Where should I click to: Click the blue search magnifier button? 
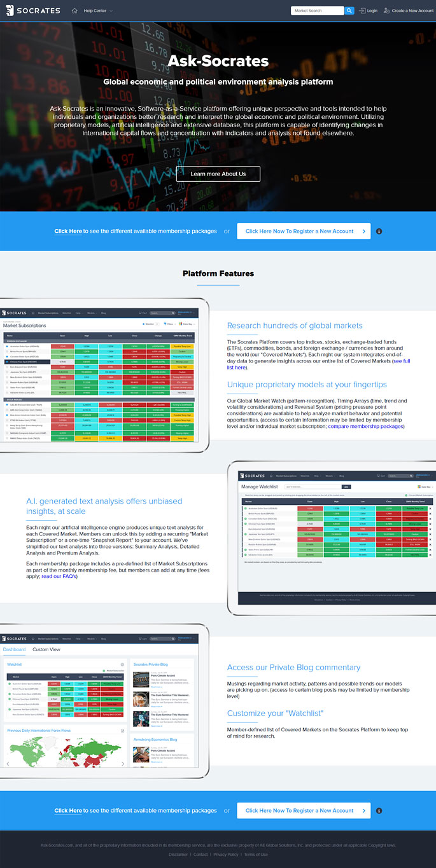click(x=349, y=11)
